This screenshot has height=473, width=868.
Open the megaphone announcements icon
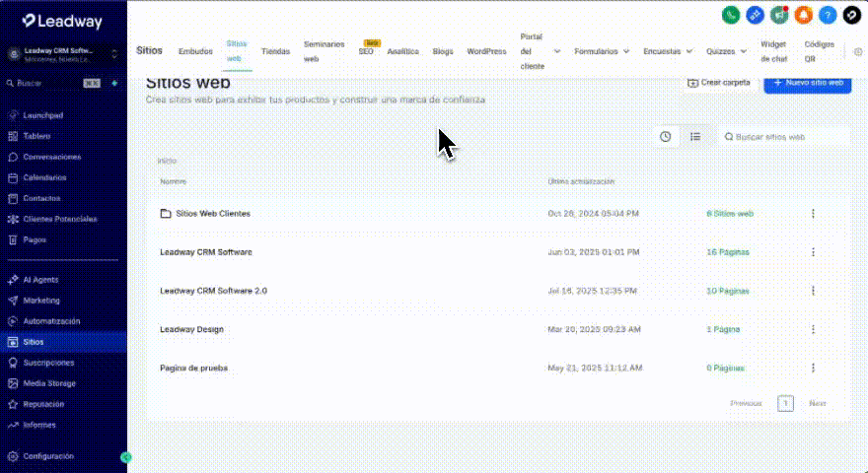tap(779, 15)
